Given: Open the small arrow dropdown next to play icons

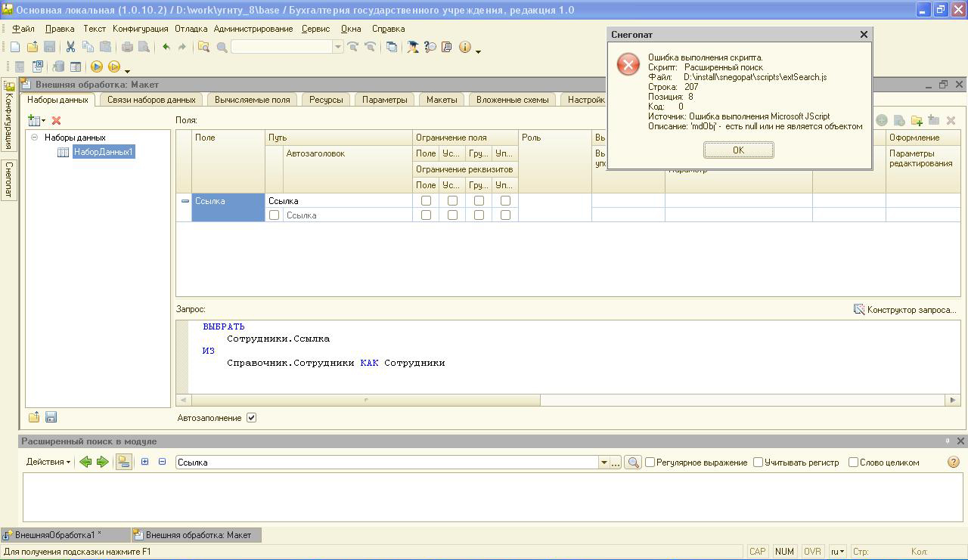Looking at the screenshot, I should 127,70.
